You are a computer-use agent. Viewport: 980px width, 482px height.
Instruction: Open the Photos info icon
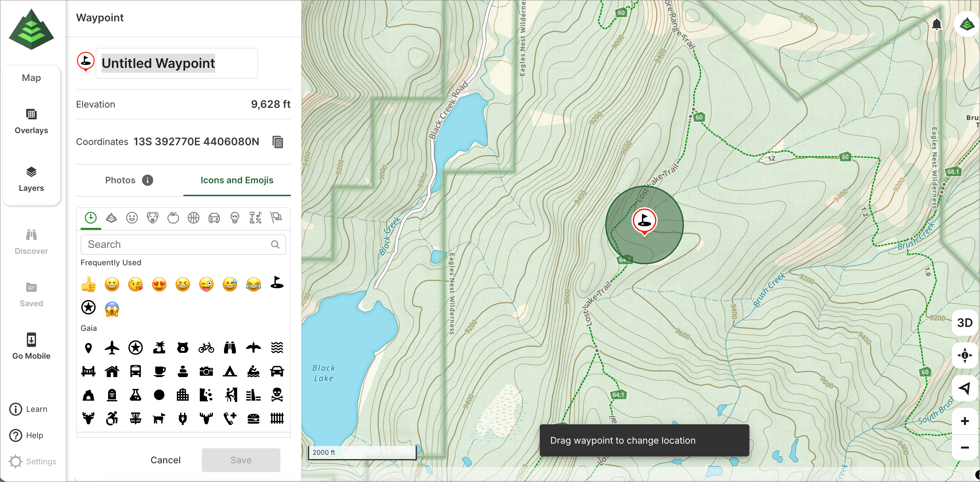pos(148,180)
